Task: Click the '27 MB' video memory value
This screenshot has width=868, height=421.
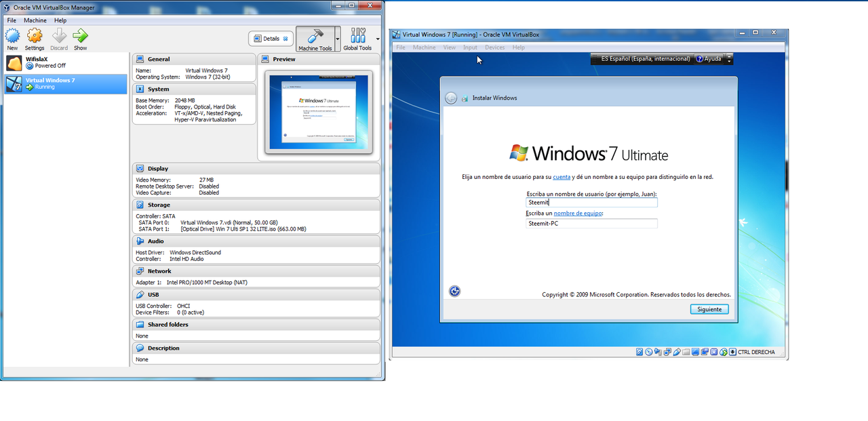Action: pyautogui.click(x=206, y=180)
